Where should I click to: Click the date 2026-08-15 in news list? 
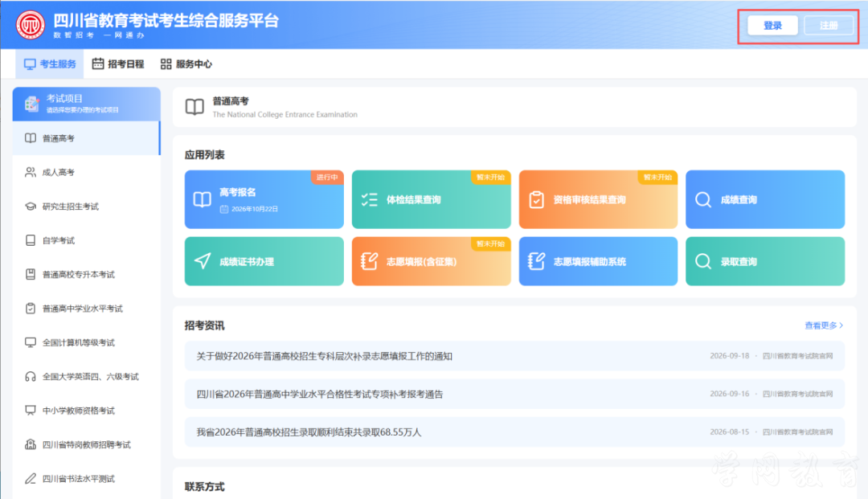pos(730,432)
